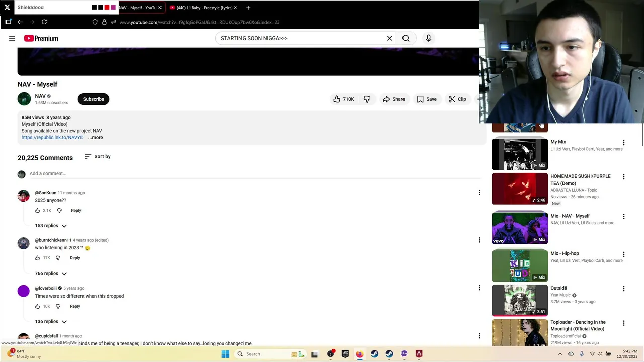Play HOMEMADE SUSHI/PURPLE TEA (Demo) video
Screen dimensions: 644x362
point(520,189)
